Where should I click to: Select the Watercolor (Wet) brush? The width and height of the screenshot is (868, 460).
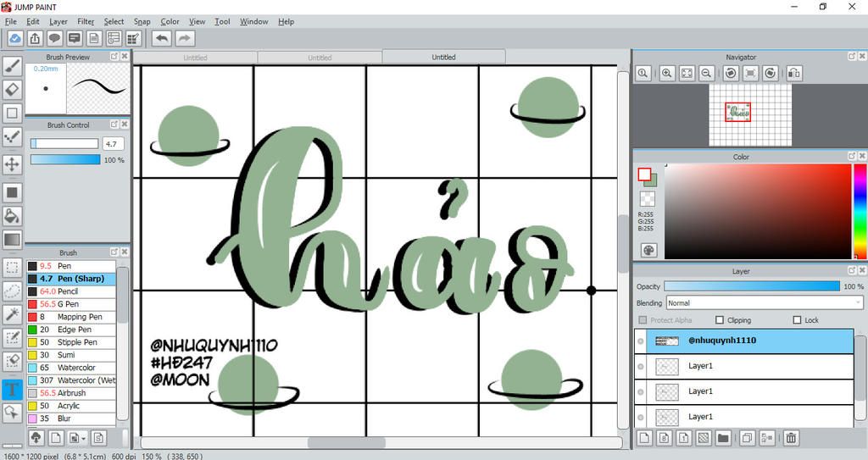click(x=71, y=380)
